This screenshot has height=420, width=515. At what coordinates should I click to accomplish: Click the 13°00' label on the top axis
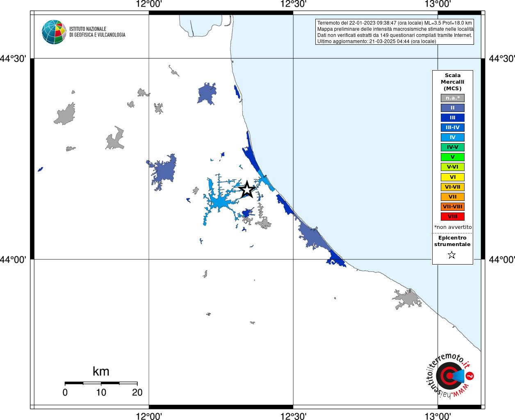[438, 4]
